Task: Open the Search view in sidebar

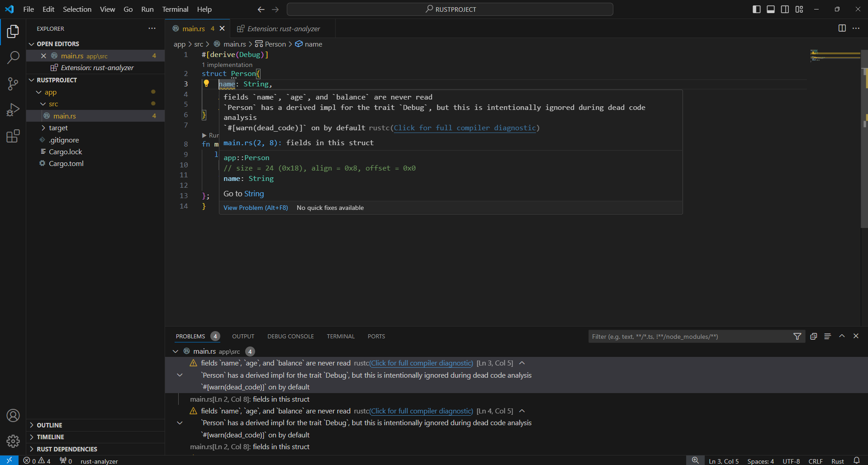Action: (x=13, y=57)
